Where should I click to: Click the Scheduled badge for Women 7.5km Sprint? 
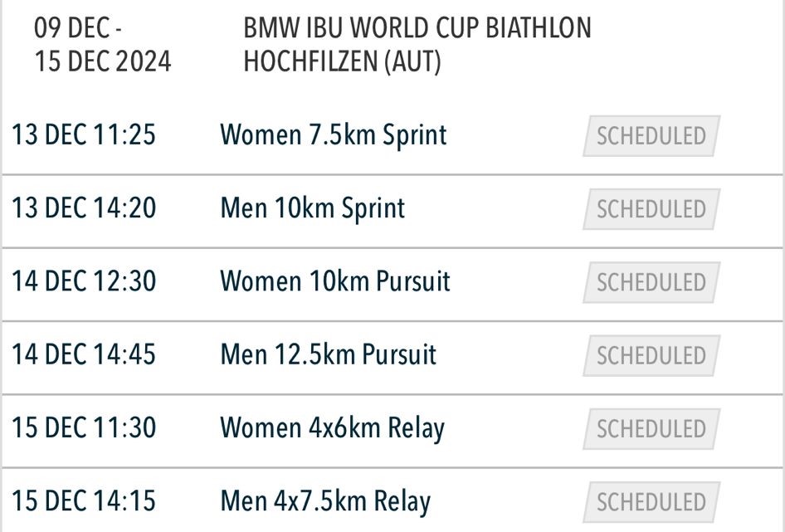[651, 136]
